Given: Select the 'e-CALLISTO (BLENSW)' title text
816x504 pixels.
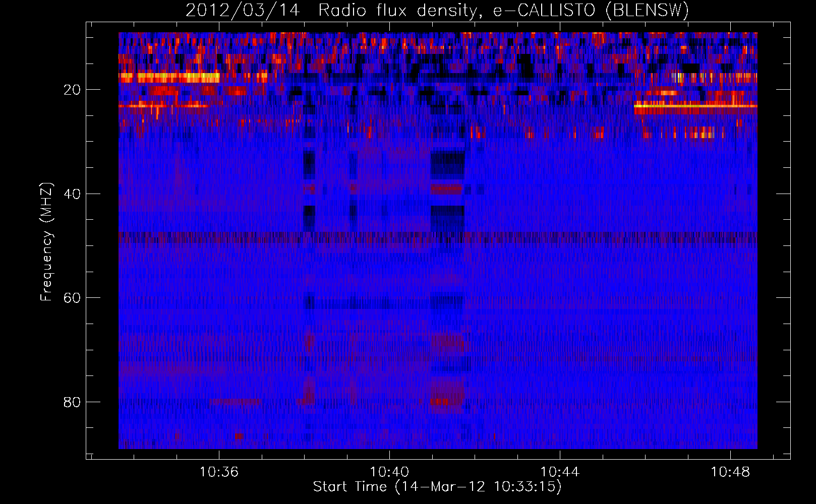Looking at the screenshot, I should tap(591, 10).
